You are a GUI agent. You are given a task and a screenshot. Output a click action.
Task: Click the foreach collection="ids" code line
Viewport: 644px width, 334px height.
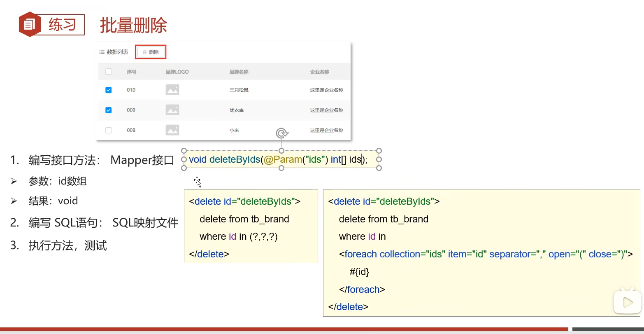pos(486,254)
